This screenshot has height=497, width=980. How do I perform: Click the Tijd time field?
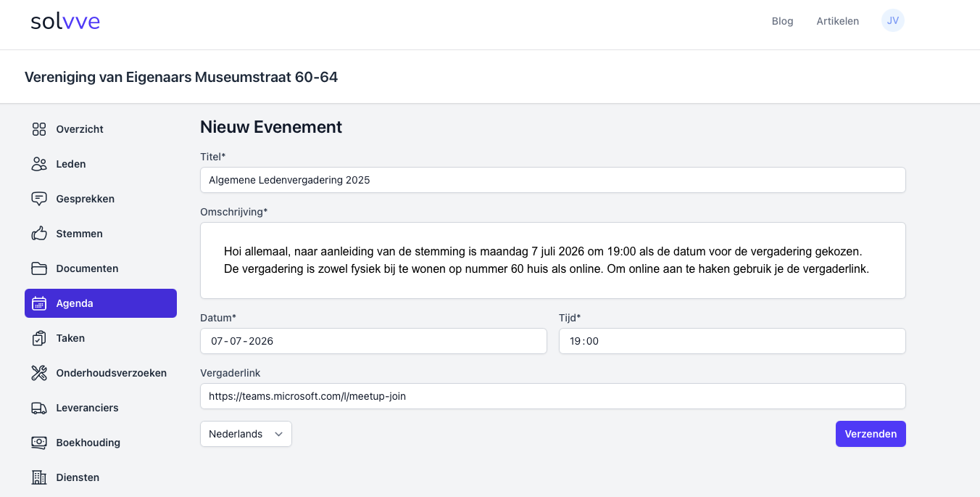(732, 341)
